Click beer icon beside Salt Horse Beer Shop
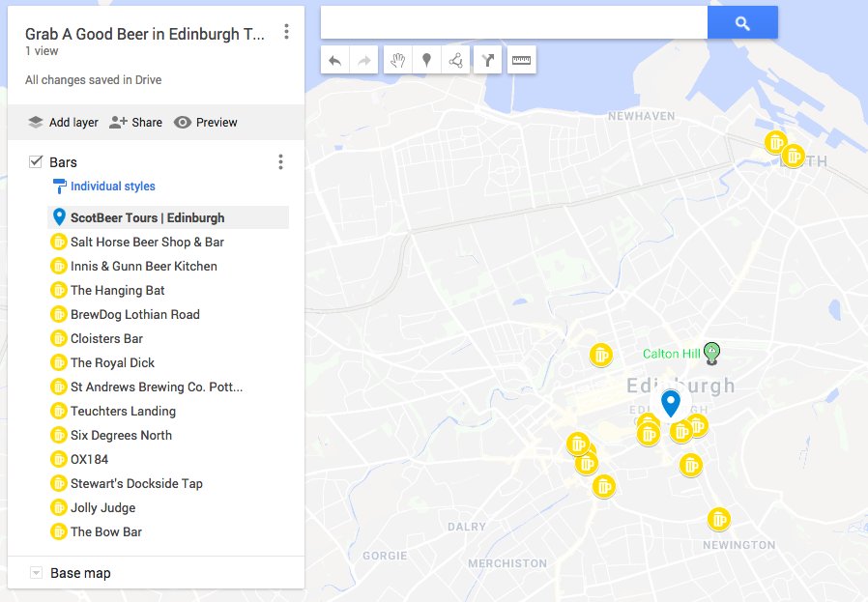The width and height of the screenshot is (868, 602). coord(58,242)
